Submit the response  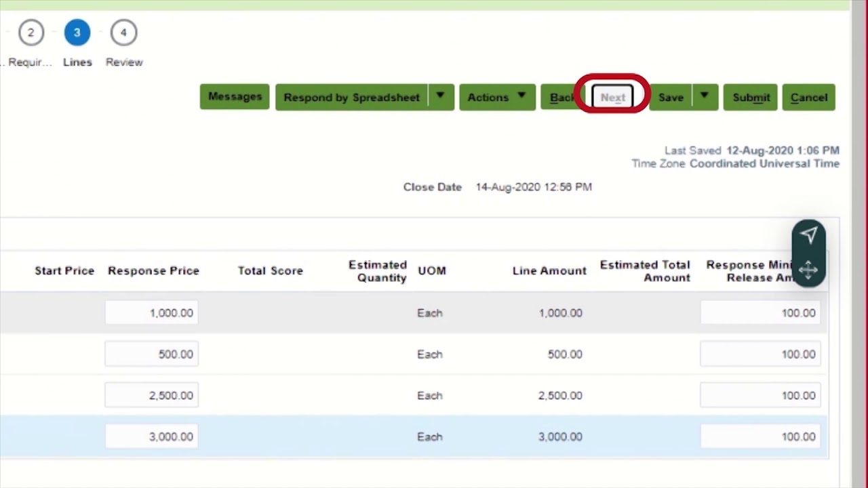click(x=751, y=97)
